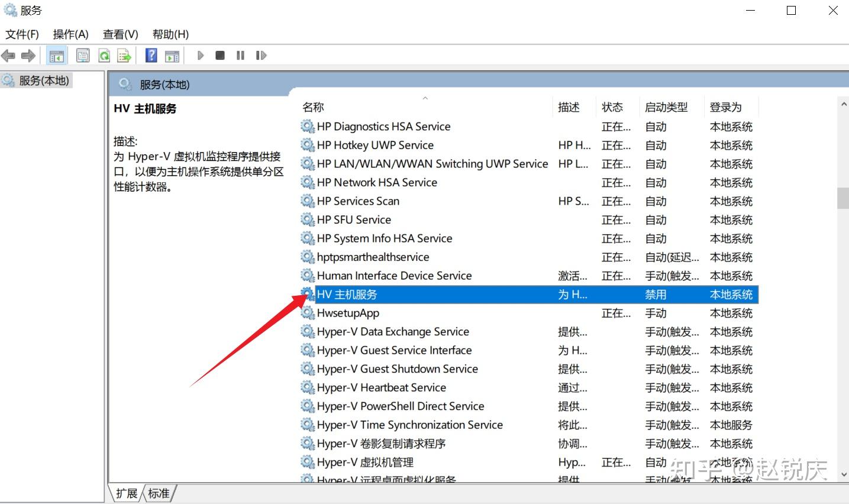Sort services by the 名称 column

pyautogui.click(x=312, y=106)
